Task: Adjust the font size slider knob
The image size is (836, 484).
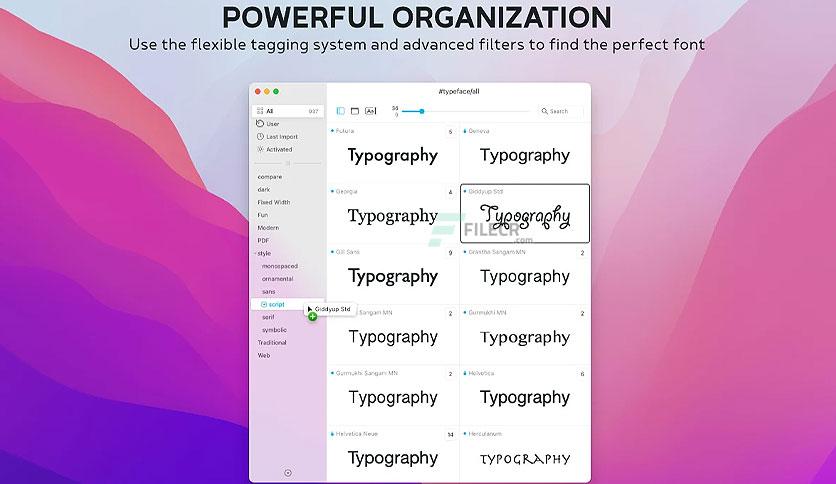Action: tap(422, 111)
